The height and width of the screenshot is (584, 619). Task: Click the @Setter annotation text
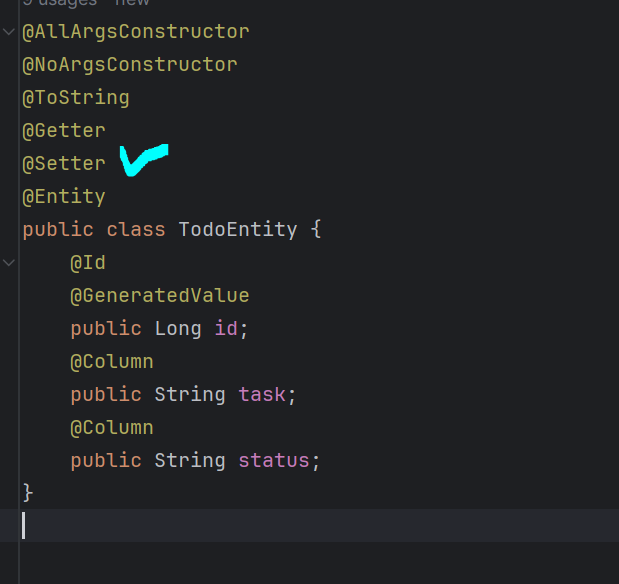click(x=64, y=163)
